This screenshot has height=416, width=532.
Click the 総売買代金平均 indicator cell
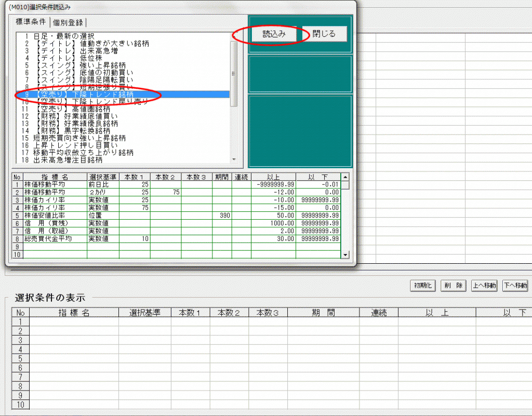point(55,238)
